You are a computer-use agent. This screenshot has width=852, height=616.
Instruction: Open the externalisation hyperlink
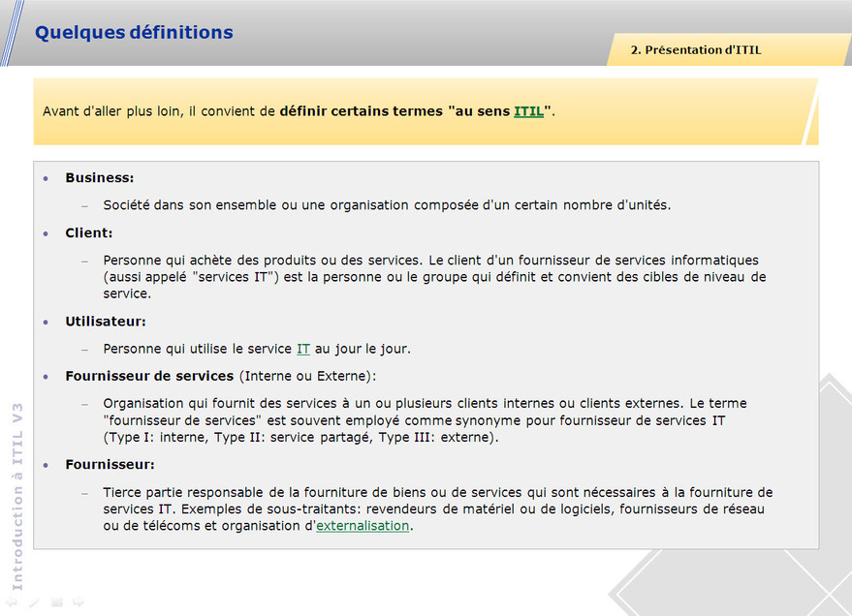(363, 526)
